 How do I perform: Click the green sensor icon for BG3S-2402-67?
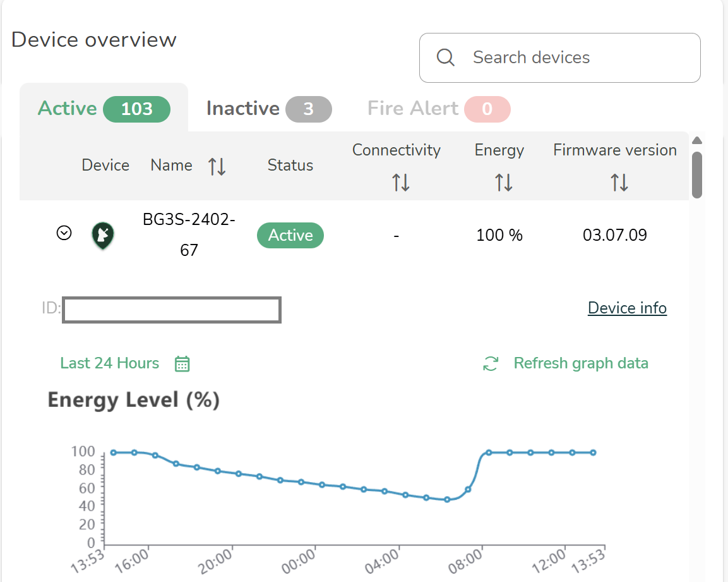coord(102,235)
